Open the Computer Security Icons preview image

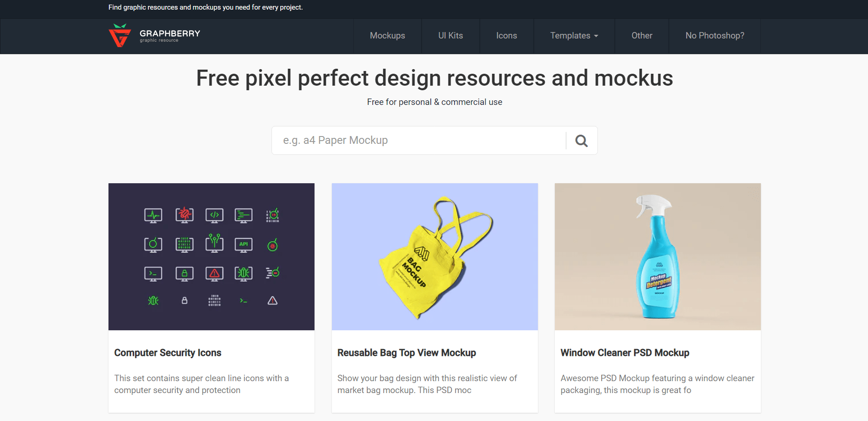coord(211,257)
